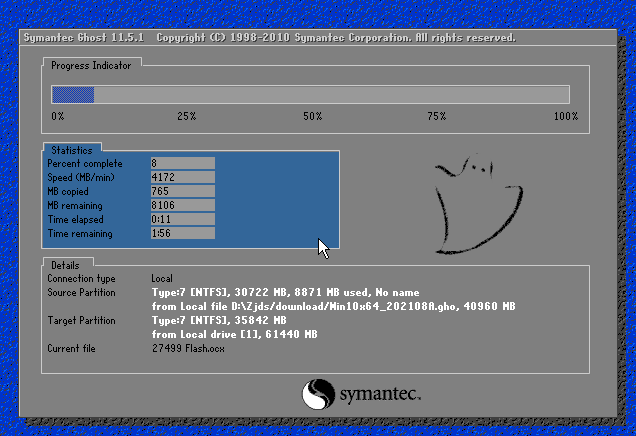Click the 100% progress scale mark

[566, 116]
